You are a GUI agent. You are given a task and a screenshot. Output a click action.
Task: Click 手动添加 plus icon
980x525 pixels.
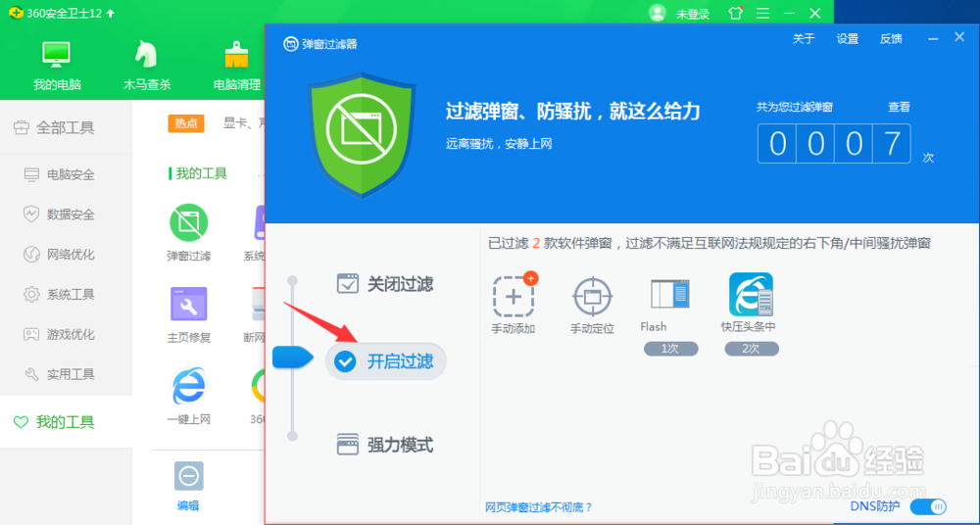tap(514, 296)
